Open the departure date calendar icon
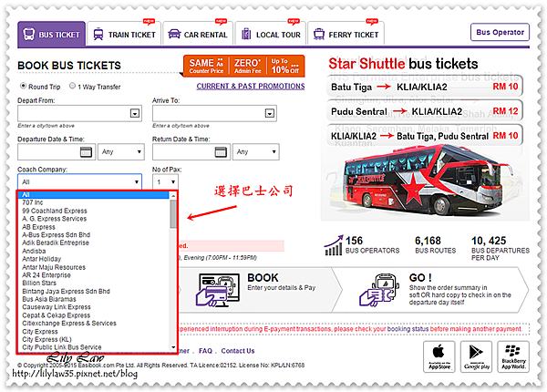Viewport: 547px width, 392px height. pyautogui.click(x=86, y=152)
